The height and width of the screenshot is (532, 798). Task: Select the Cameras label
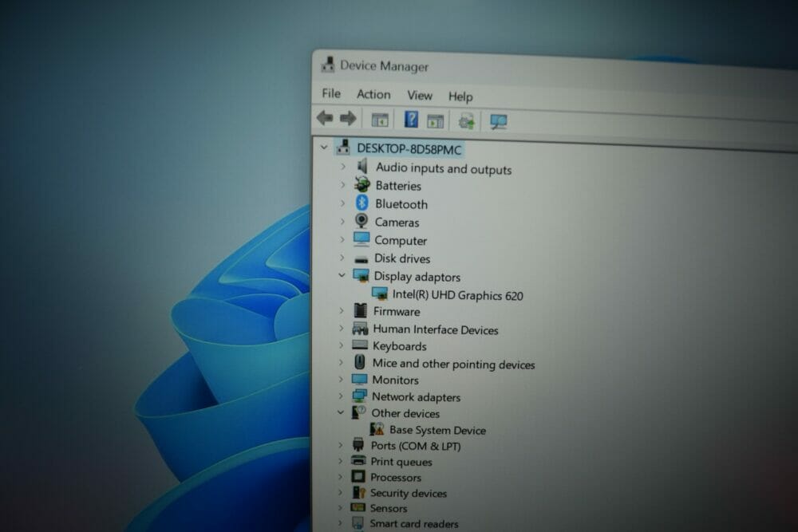397,223
